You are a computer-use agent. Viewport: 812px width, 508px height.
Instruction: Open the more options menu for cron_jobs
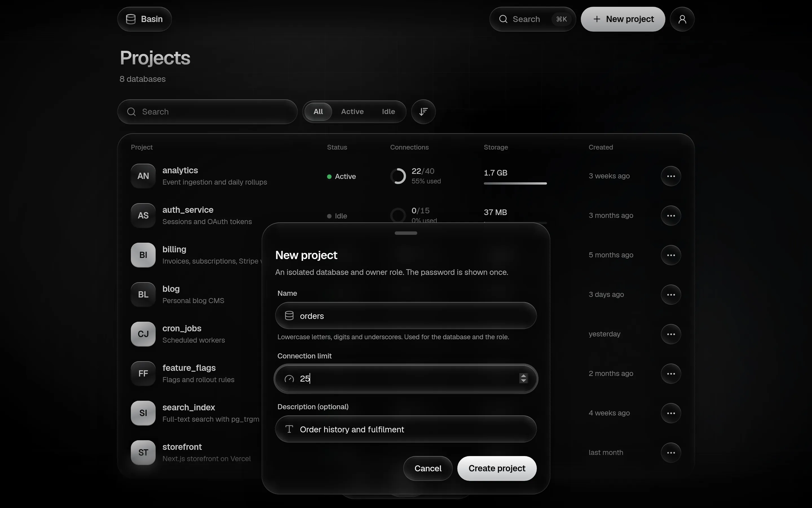tap(671, 334)
